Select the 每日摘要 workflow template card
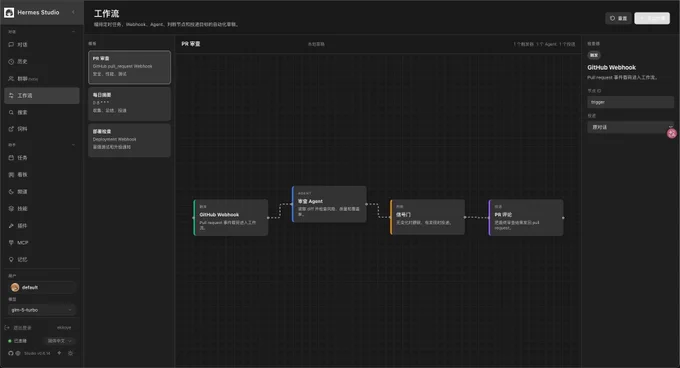680x368 pixels. point(129,104)
